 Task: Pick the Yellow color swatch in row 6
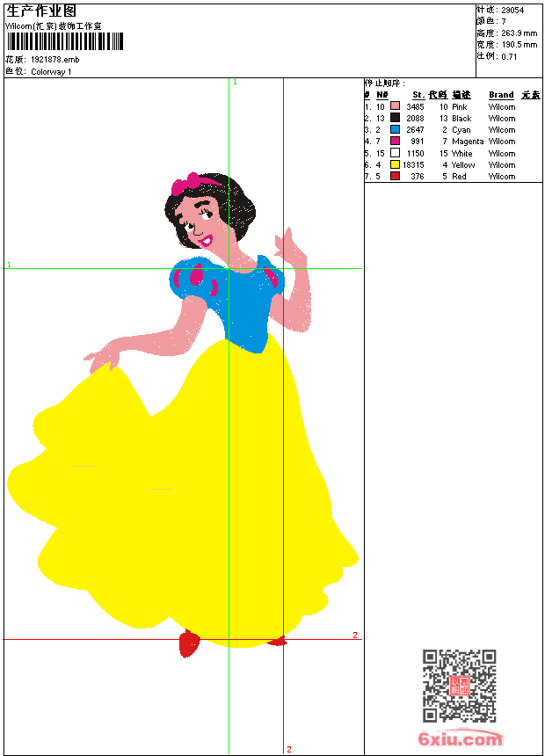[x=395, y=164]
